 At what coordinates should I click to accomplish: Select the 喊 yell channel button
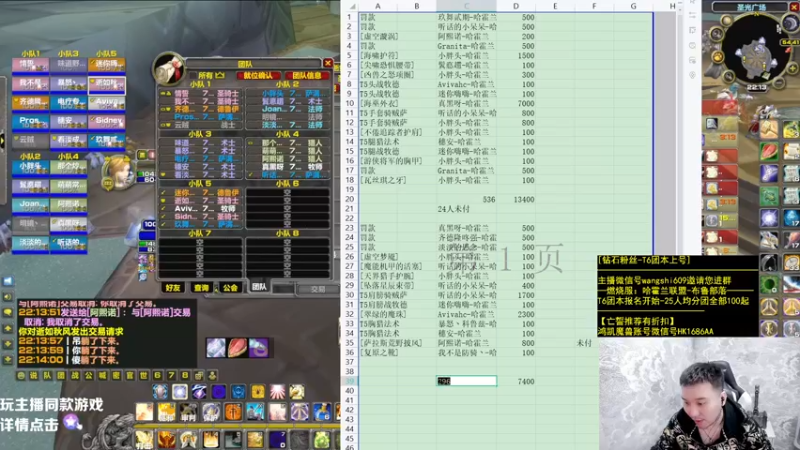tap(103, 376)
